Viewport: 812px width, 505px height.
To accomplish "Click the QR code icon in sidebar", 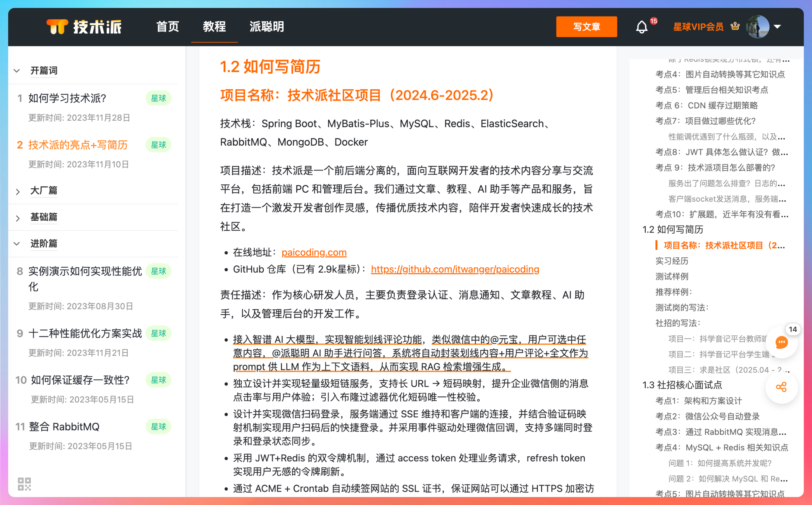I will [24, 484].
